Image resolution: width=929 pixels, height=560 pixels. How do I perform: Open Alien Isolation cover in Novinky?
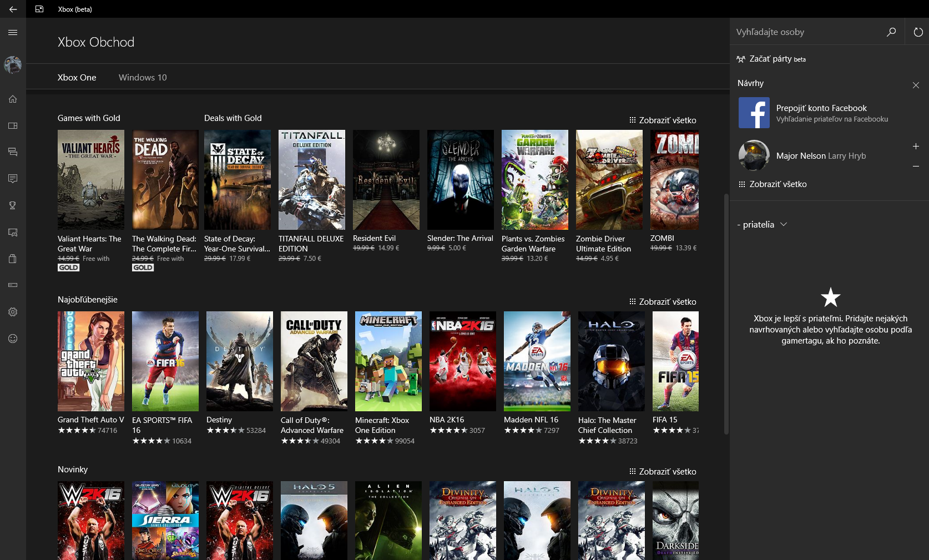[388, 521]
